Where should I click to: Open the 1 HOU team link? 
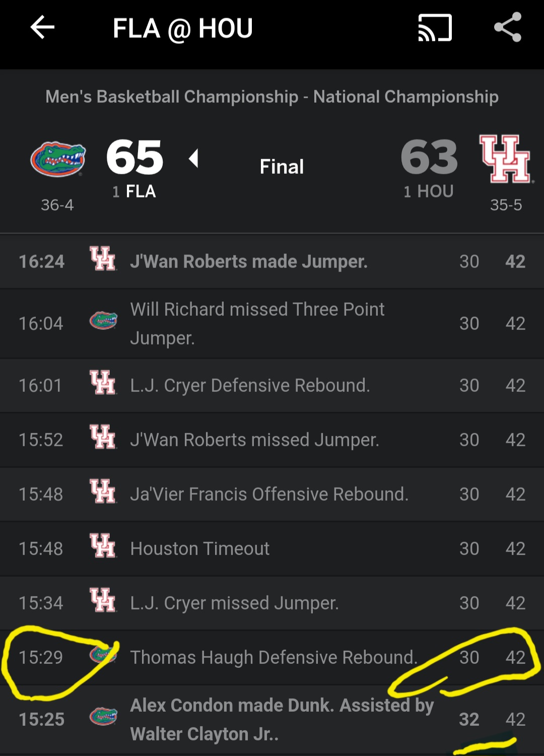pyautogui.click(x=429, y=191)
